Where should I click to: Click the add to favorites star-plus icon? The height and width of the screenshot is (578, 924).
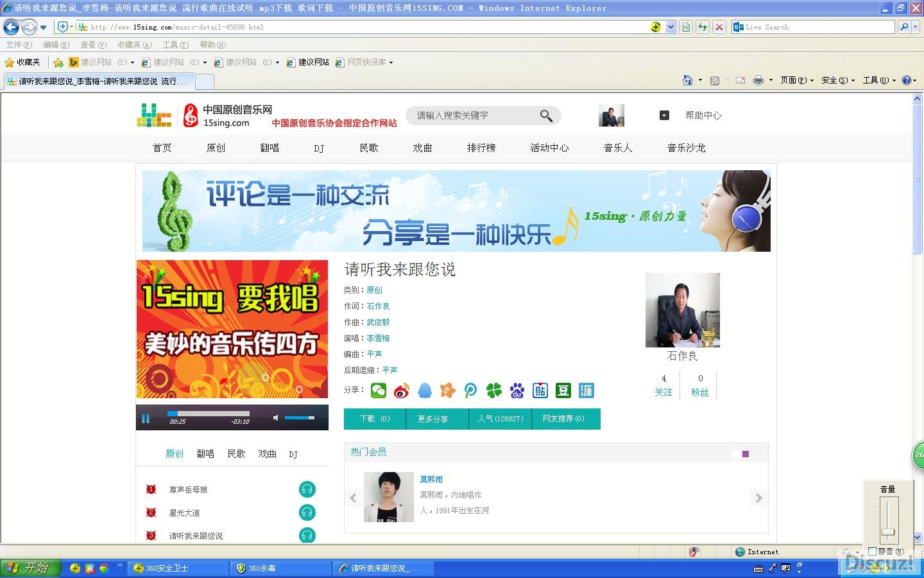(x=58, y=62)
